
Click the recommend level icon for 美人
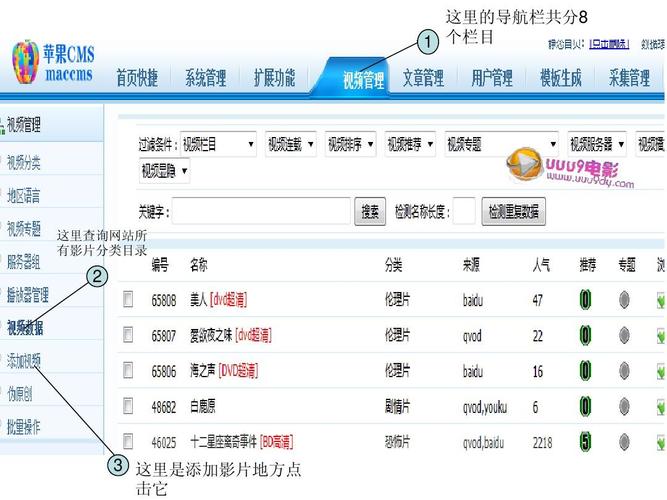(585, 299)
